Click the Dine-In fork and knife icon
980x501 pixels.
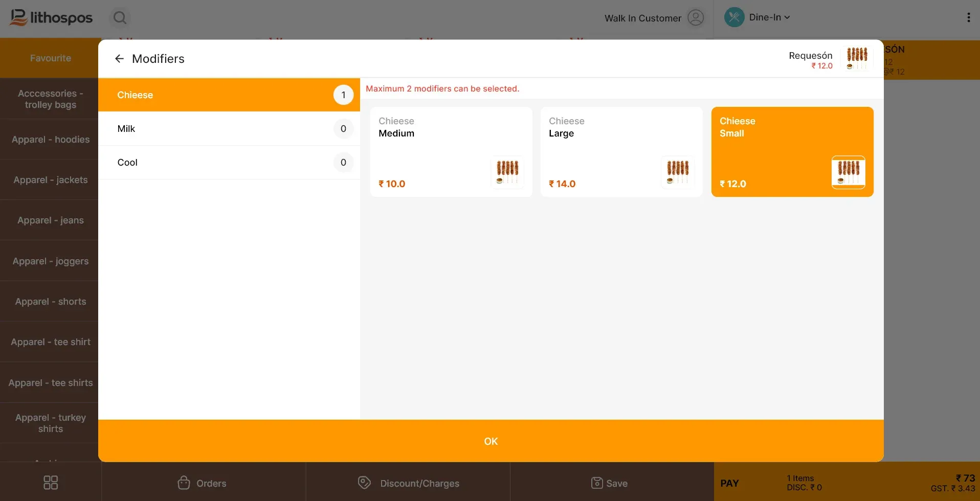tap(734, 17)
